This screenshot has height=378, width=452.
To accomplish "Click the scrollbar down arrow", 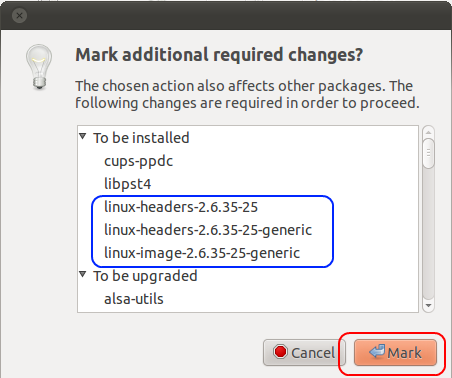I will tap(428, 305).
